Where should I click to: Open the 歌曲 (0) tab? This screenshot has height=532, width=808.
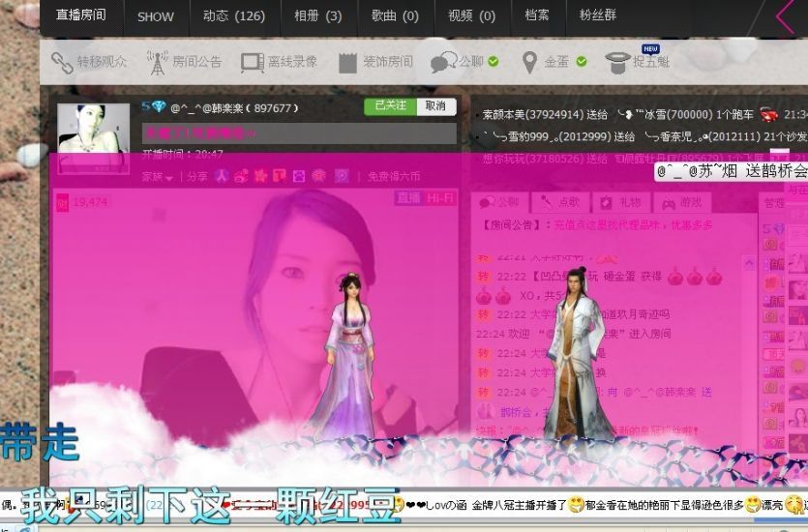click(395, 16)
